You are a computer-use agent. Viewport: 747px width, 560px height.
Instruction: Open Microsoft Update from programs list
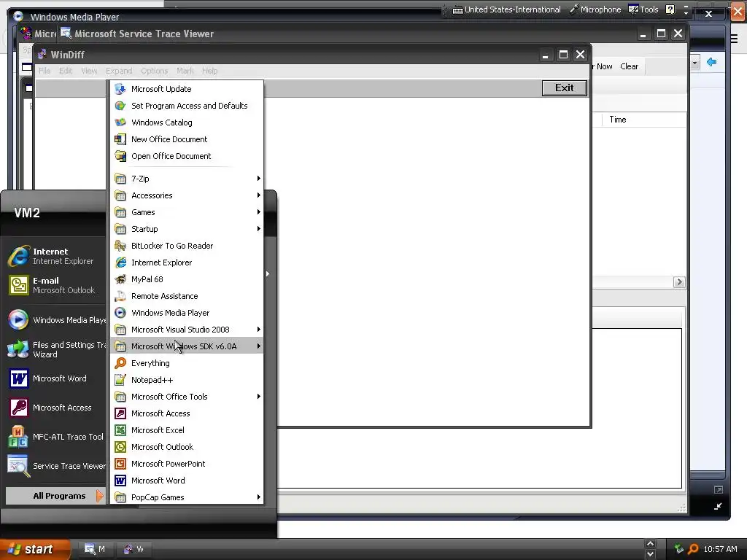[187, 89]
